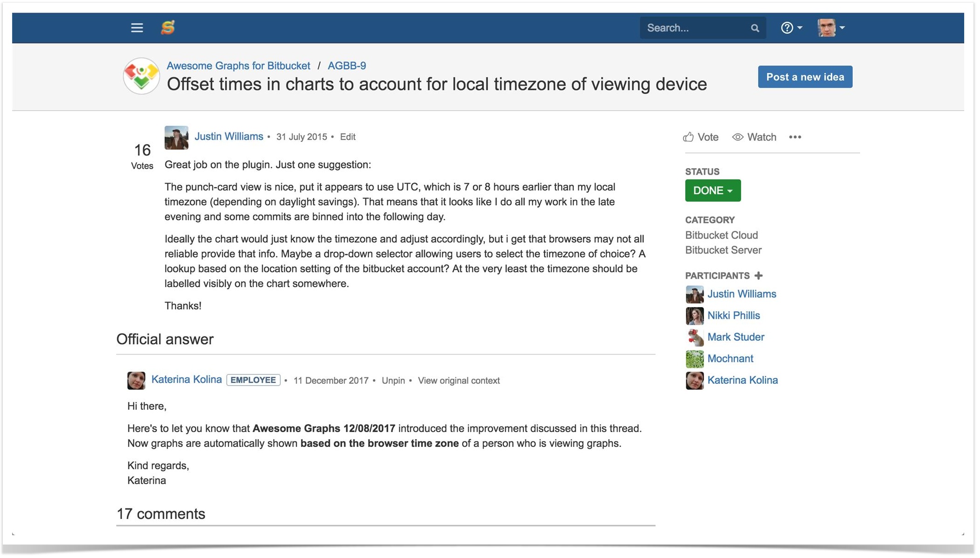Open Mochnant participant profile
This screenshot has height=558, width=980.
pos(730,359)
